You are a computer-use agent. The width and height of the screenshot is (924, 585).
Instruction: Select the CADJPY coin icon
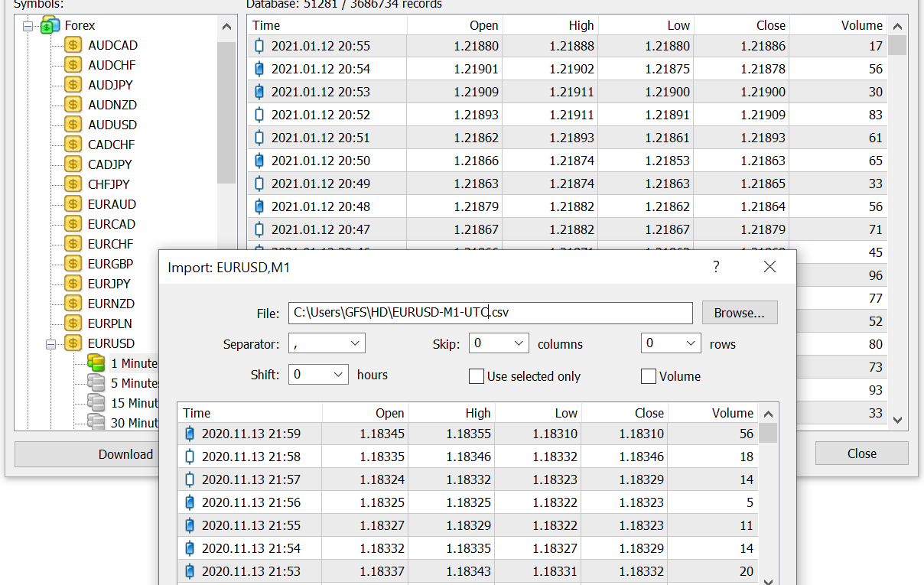coord(73,164)
